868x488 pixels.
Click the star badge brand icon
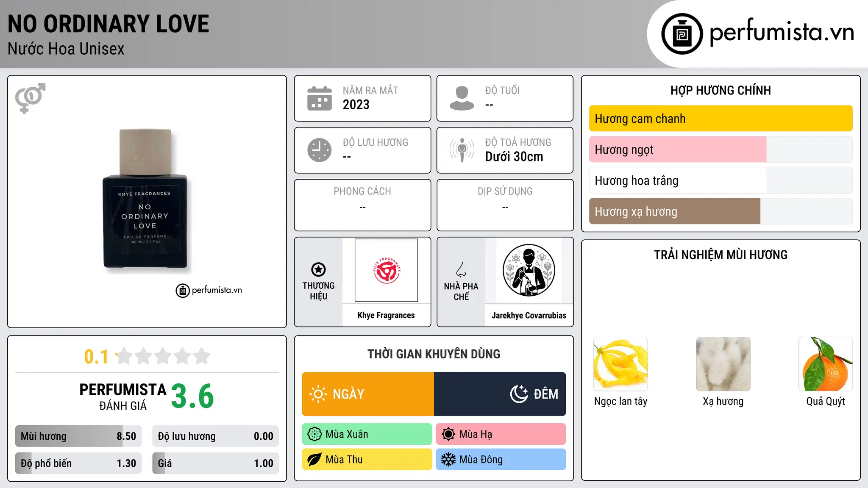tap(318, 269)
